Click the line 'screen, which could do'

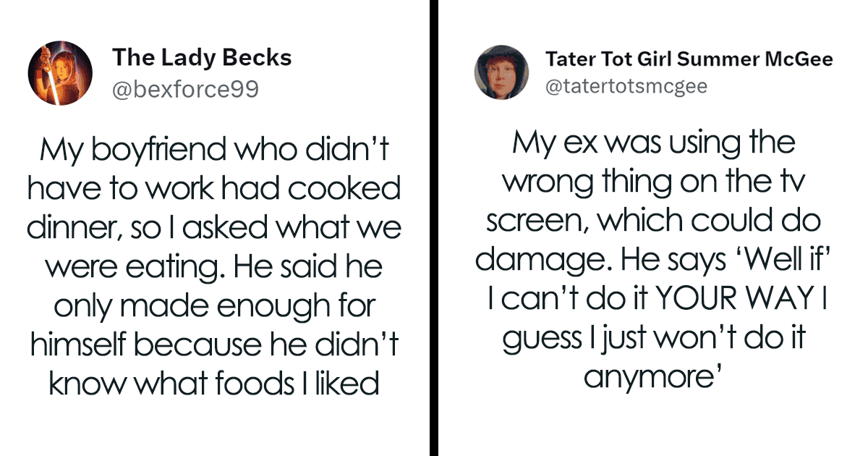[654, 220]
